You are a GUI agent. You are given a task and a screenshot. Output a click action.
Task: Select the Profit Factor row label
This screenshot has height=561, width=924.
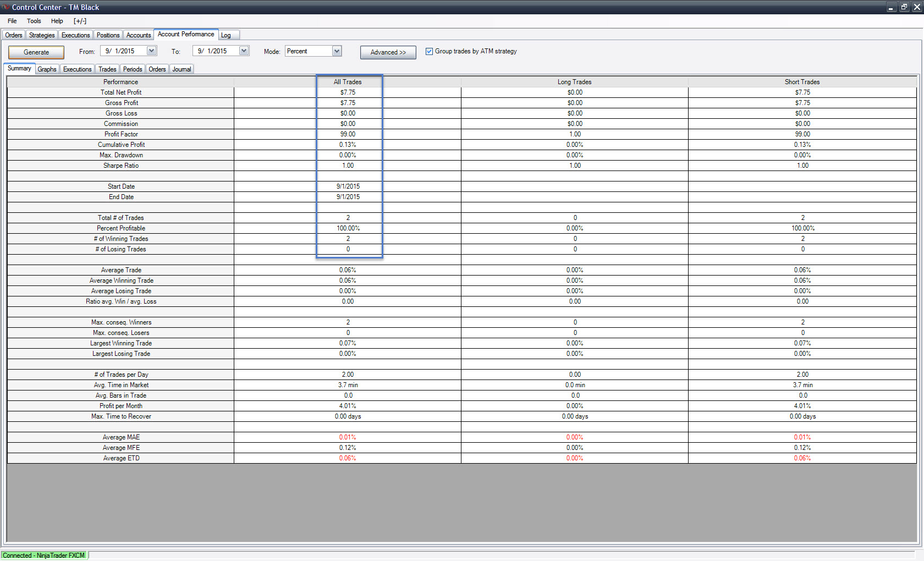point(122,134)
